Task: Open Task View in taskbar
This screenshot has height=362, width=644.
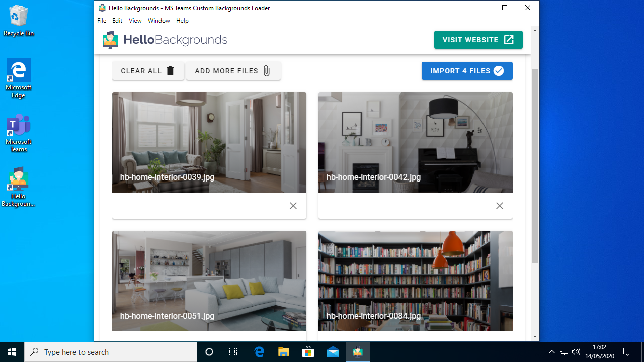Action: coord(233,352)
